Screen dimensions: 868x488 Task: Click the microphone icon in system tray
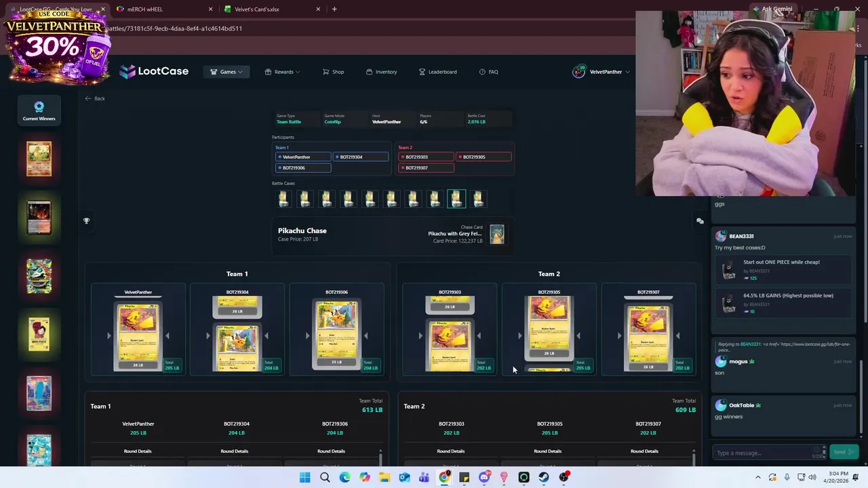pyautogui.click(x=787, y=477)
